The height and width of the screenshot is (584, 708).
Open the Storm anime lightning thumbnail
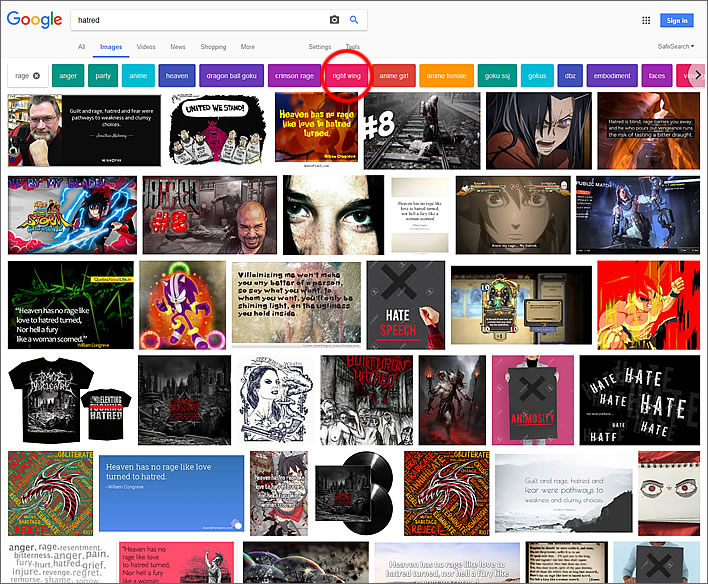coord(72,215)
